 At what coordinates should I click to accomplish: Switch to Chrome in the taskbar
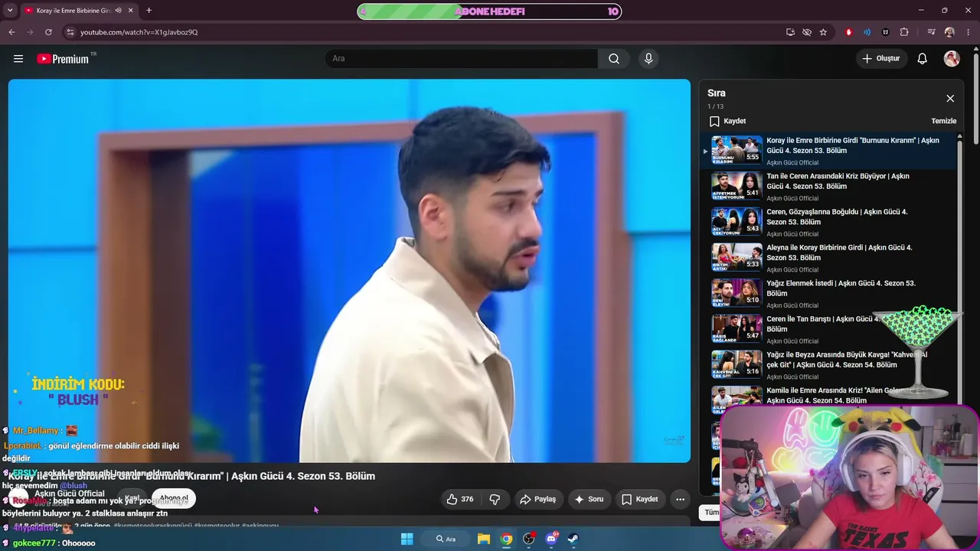tap(506, 539)
